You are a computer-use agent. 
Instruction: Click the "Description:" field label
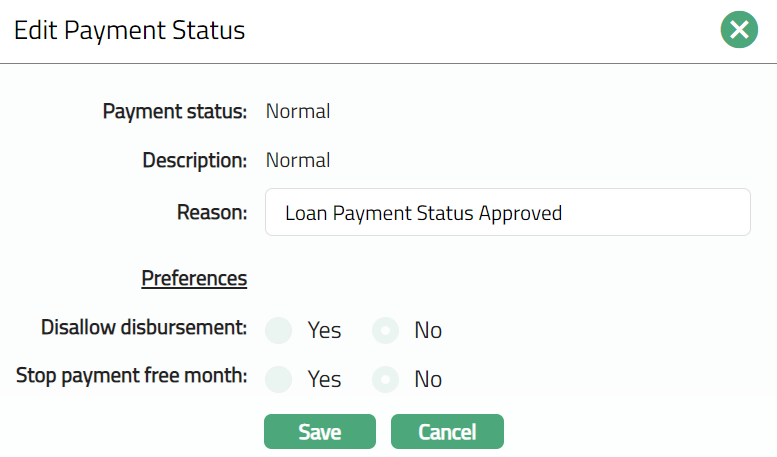(194, 160)
